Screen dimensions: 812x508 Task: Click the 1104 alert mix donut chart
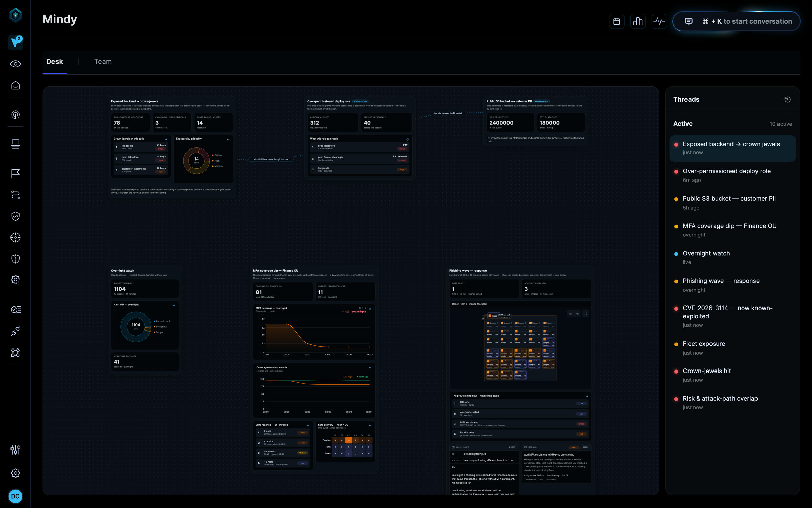(x=136, y=326)
